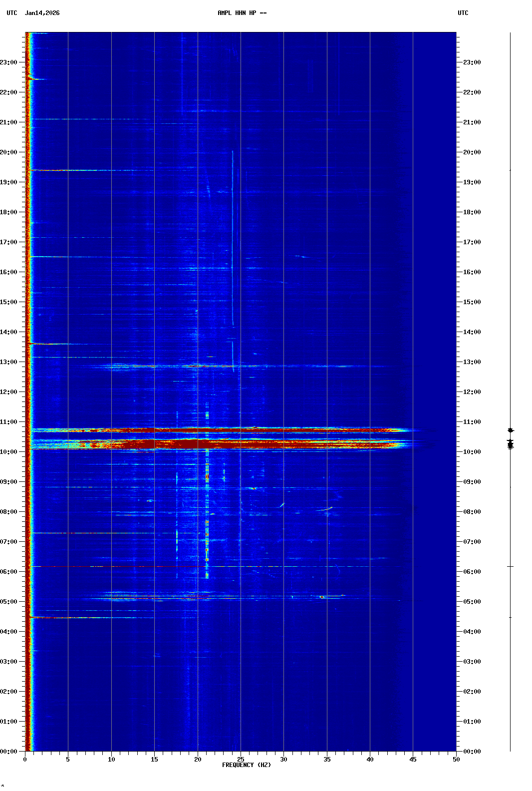
Task: Click the horizontal streak near 13:00 at 20 Hz
Action: click(198, 366)
